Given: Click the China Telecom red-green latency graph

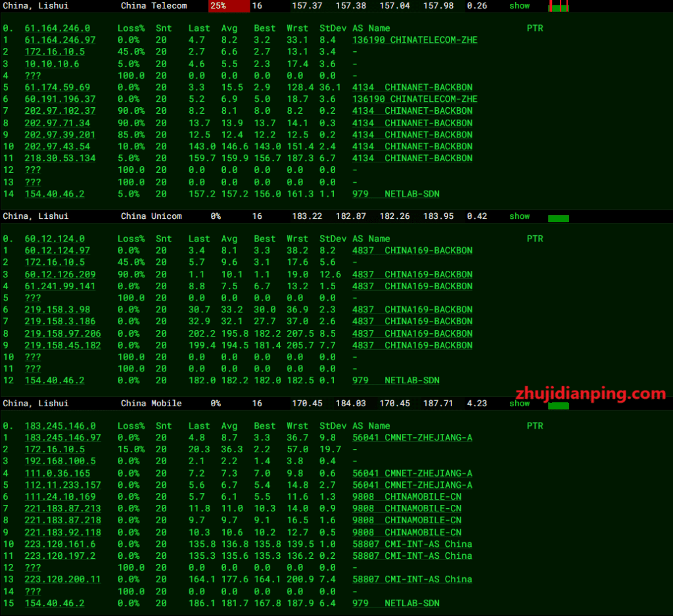Looking at the screenshot, I should (558, 7).
